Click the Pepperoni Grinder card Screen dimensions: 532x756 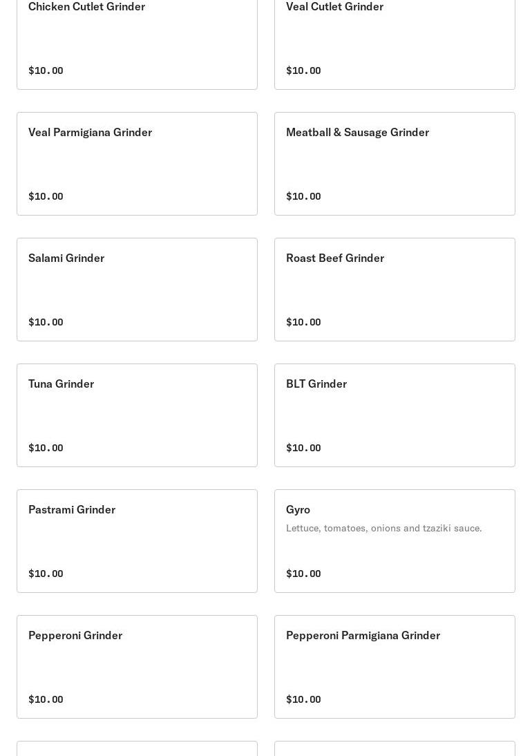pyautogui.click(x=137, y=666)
